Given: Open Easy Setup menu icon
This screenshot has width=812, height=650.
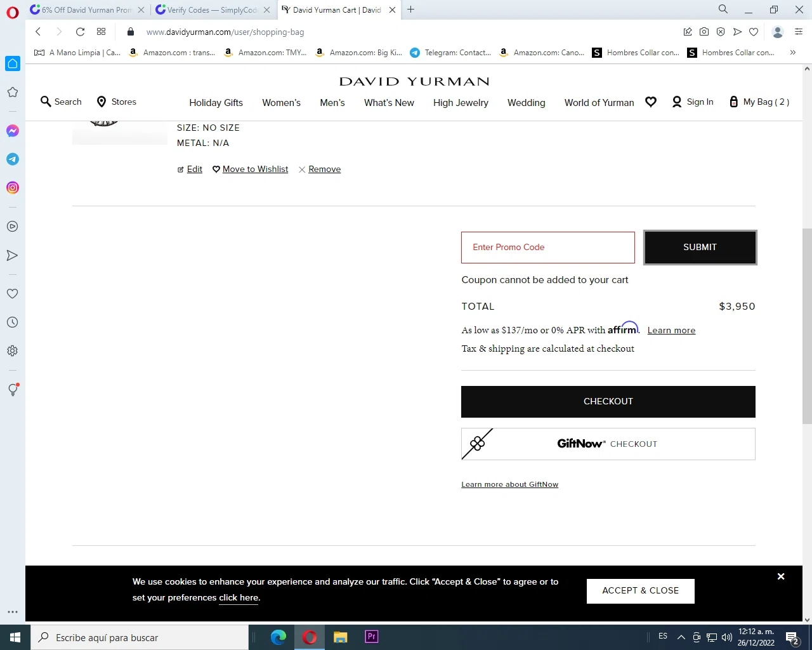Looking at the screenshot, I should (799, 32).
